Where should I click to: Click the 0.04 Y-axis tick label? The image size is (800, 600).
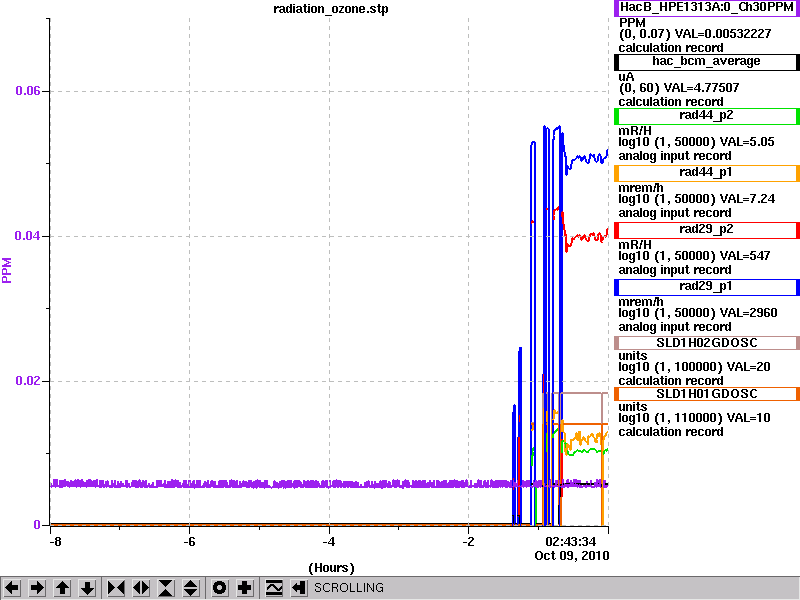(28, 236)
